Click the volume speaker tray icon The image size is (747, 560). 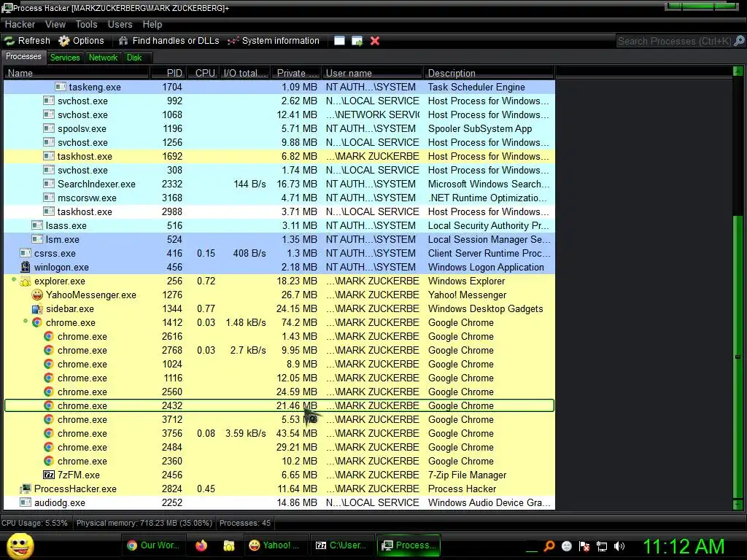coord(619,546)
